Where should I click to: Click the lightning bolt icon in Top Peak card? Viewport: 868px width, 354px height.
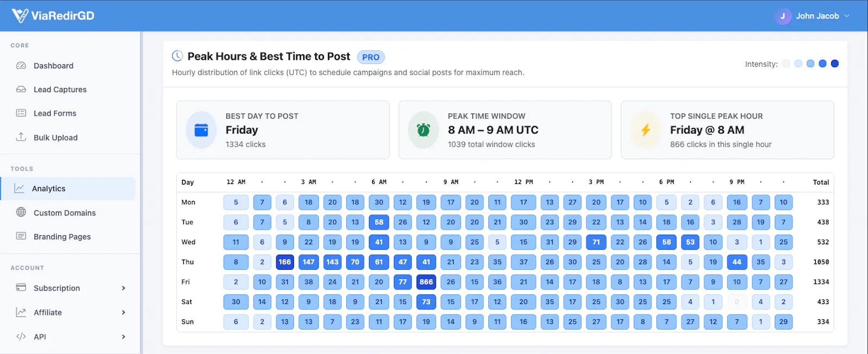646,130
